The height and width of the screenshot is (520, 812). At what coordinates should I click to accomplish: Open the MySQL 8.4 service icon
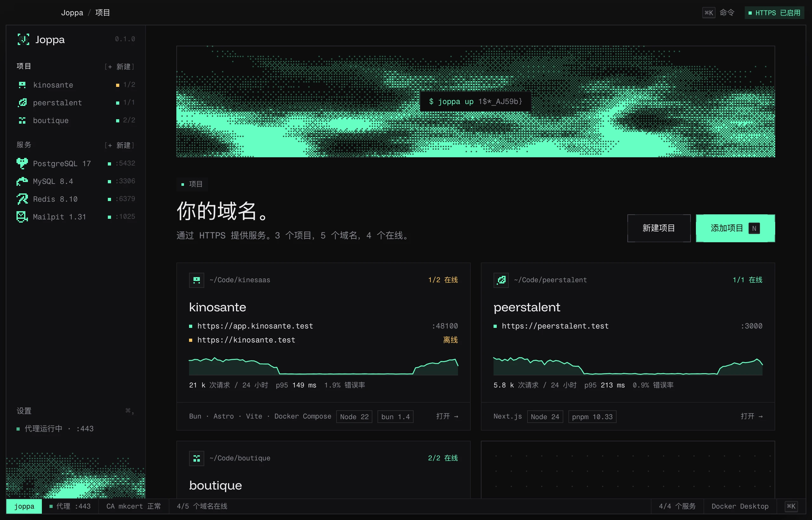[x=22, y=181]
